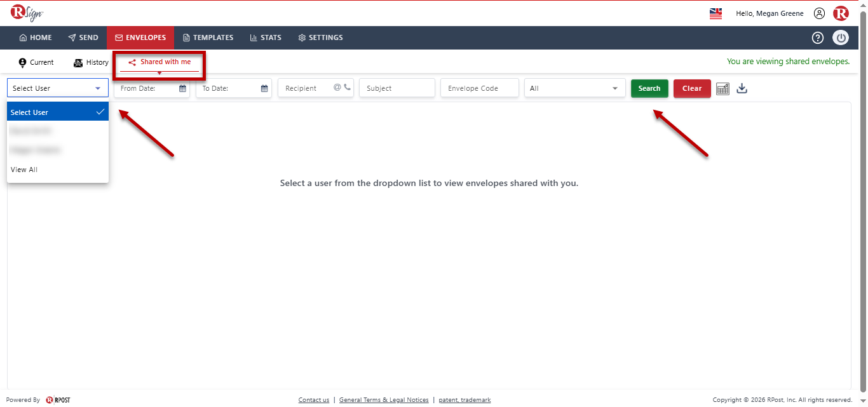Open the SETTINGS menu

point(320,37)
